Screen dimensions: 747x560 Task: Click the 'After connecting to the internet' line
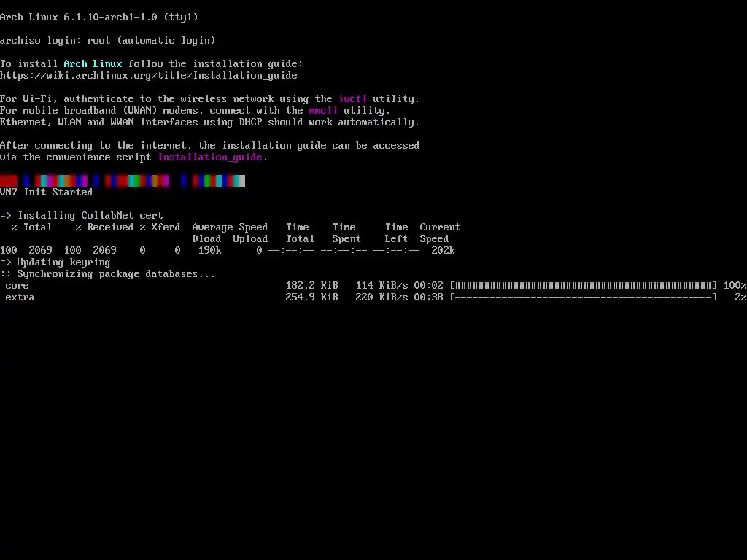click(x=210, y=146)
